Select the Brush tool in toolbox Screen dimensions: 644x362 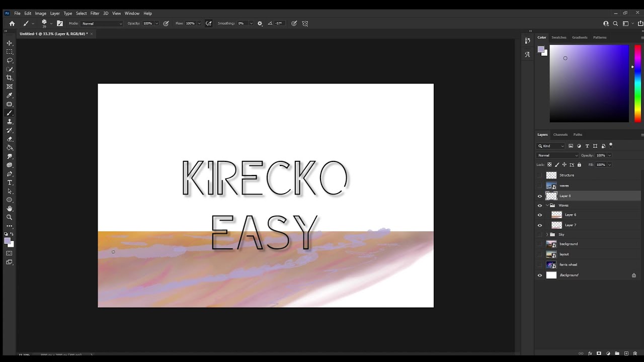click(x=10, y=113)
